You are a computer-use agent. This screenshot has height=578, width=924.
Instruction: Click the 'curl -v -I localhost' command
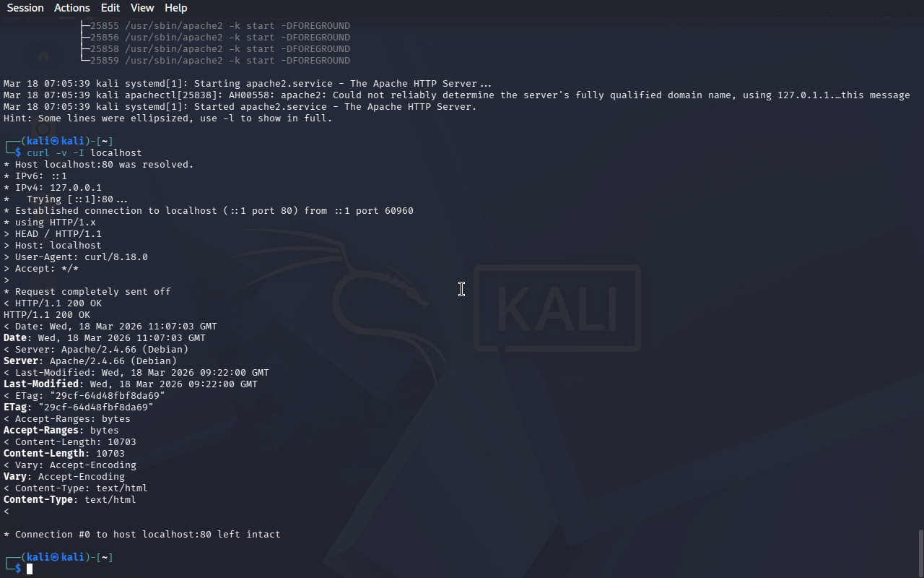tap(84, 153)
